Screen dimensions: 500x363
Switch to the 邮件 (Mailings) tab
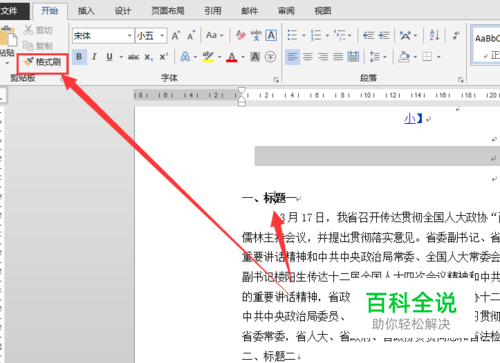(250, 11)
